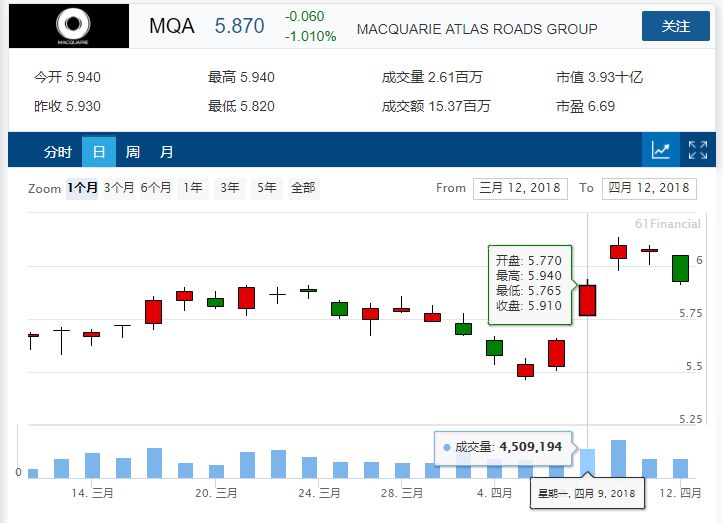Click the 昨收 5.930 value

(67, 107)
